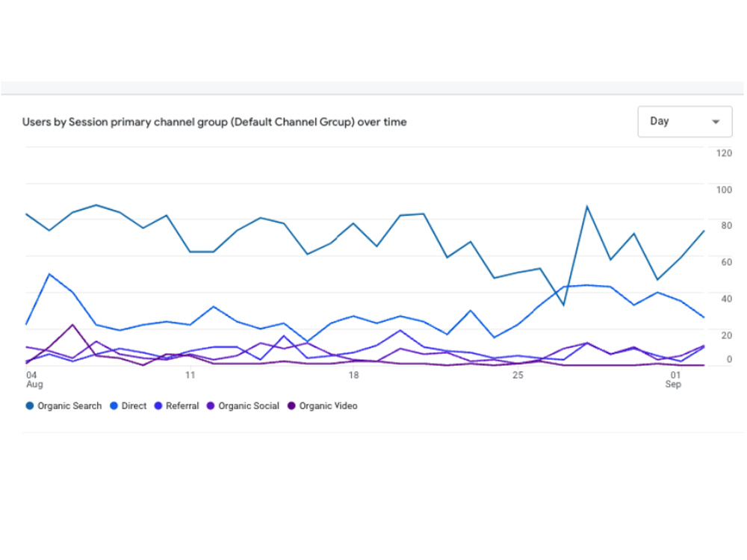The height and width of the screenshot is (560, 747).
Task: Click the Organic Social legend color dot
Action: pyautogui.click(x=211, y=405)
